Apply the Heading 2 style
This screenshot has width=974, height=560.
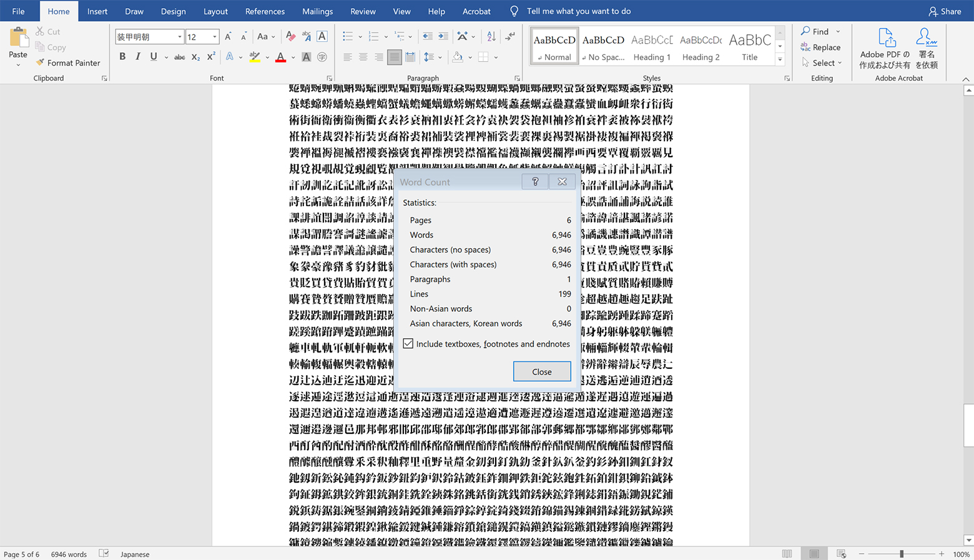click(701, 46)
